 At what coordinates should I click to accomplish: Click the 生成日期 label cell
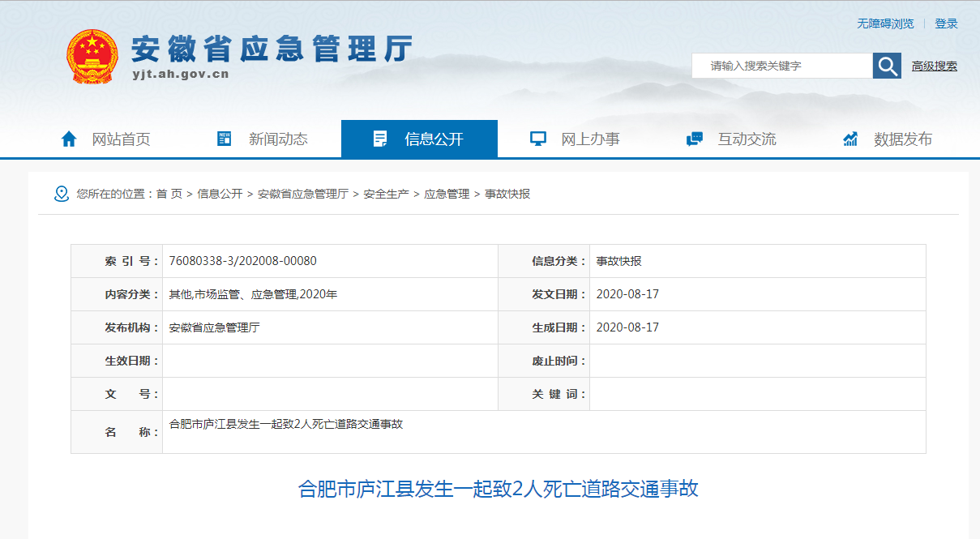coord(544,327)
